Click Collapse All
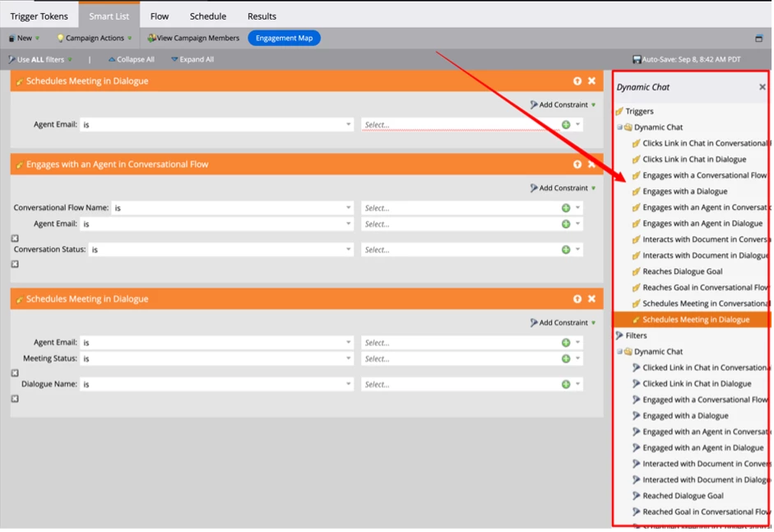774x532 pixels. coord(132,59)
